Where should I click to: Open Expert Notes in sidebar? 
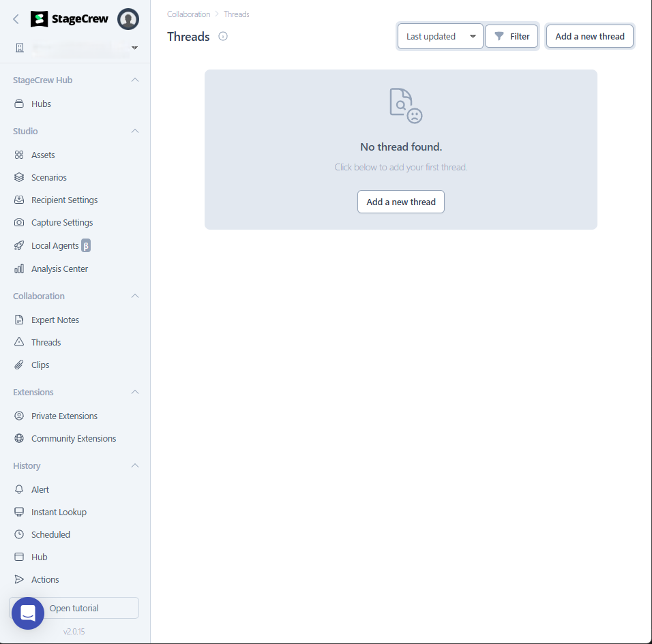click(55, 320)
